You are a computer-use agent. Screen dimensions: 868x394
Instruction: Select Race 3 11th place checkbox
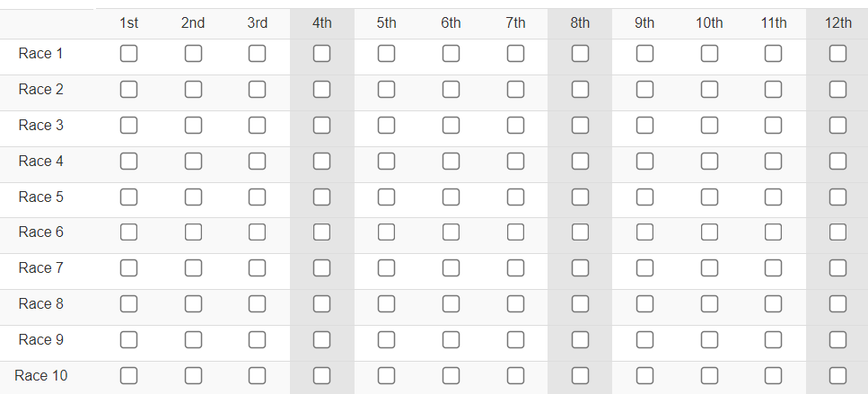pos(774,125)
